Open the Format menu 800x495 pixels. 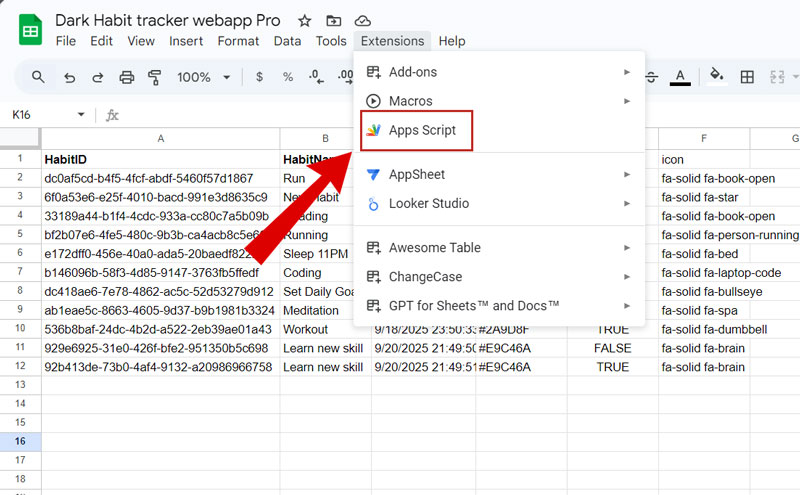(238, 41)
